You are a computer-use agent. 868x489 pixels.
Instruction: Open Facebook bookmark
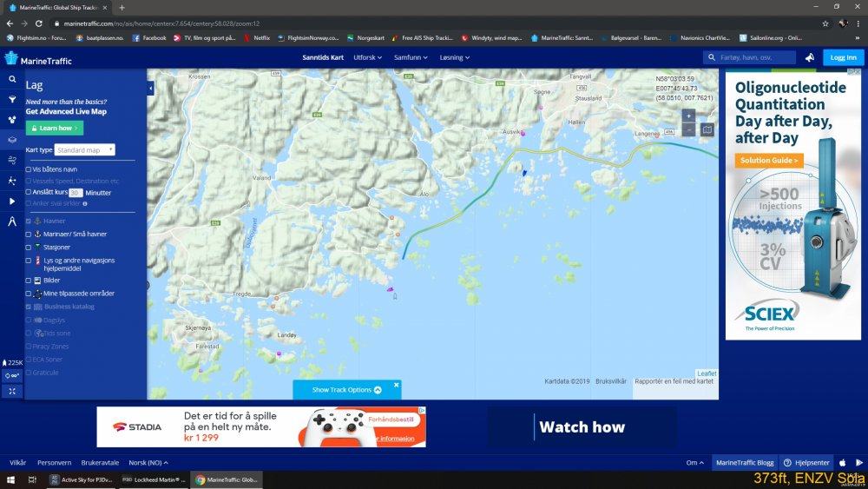coord(149,38)
